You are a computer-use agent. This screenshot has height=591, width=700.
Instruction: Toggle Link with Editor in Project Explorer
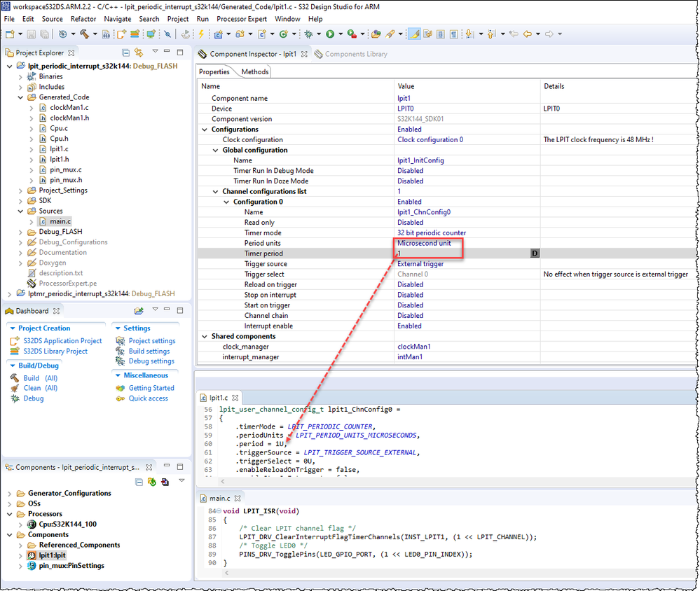click(x=138, y=53)
